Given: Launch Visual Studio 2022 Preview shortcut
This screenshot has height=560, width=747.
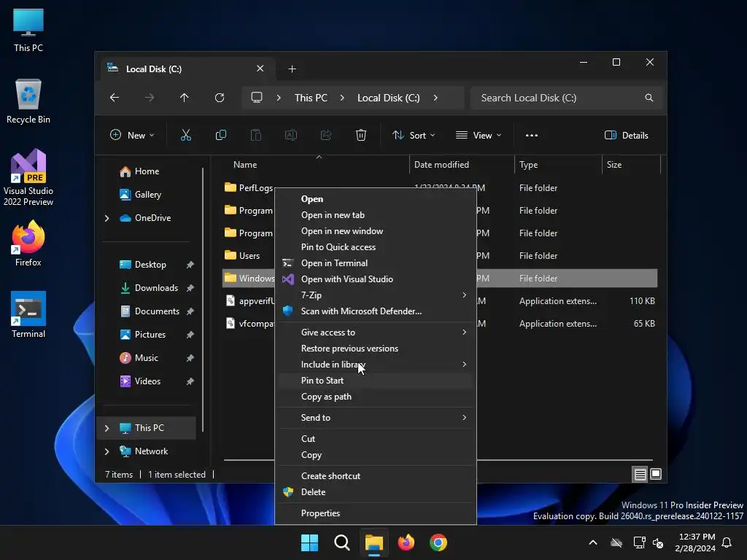Looking at the screenshot, I should pyautogui.click(x=28, y=177).
